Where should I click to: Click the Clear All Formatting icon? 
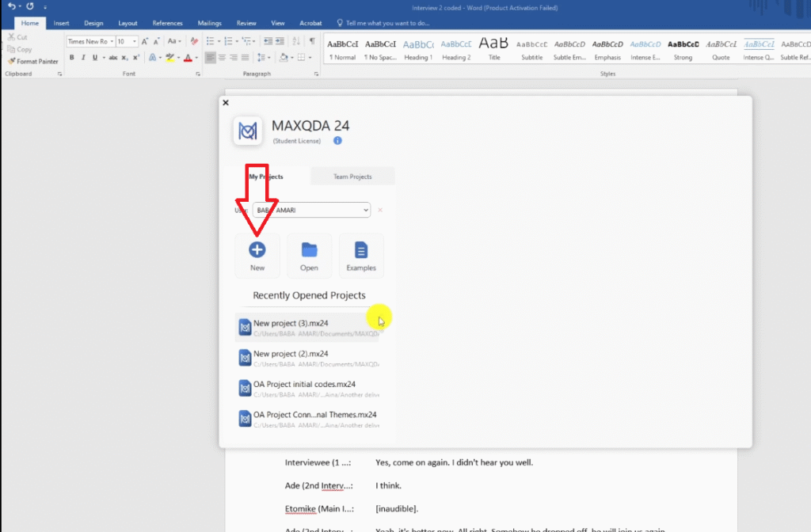click(x=194, y=41)
